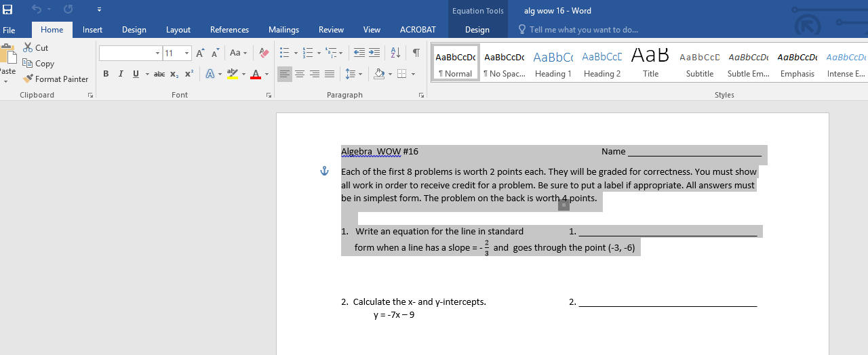
Task: Apply Heading 1 style
Action: tap(553, 63)
